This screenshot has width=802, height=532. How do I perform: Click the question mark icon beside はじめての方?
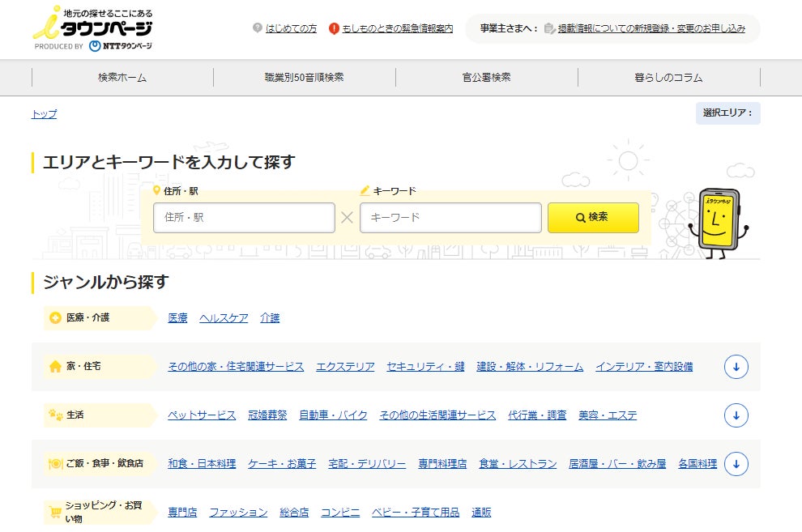258,28
